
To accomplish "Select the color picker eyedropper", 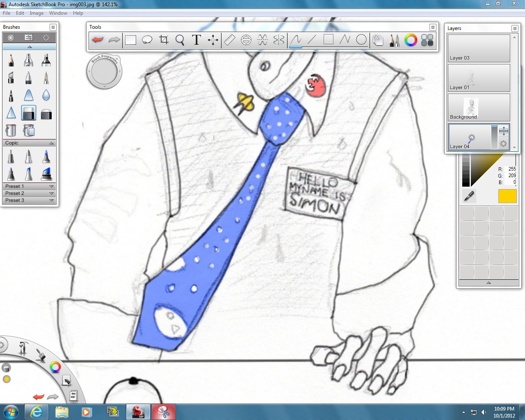I will (469, 196).
